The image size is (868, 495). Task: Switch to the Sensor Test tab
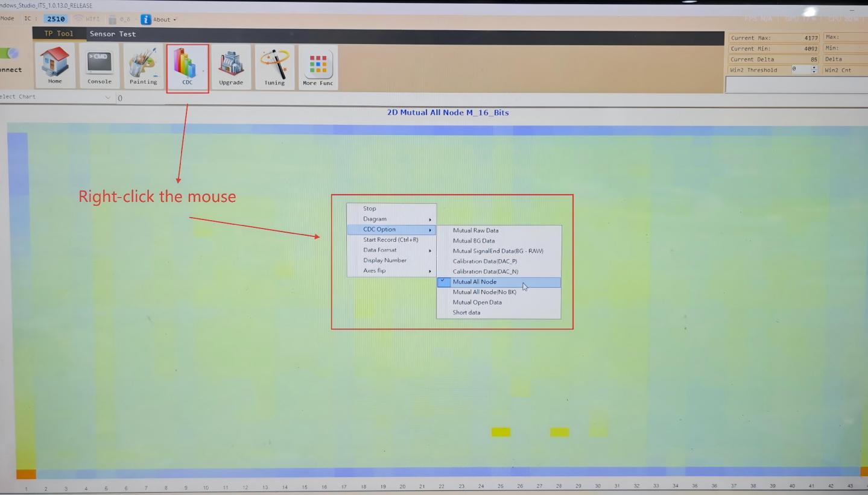(113, 34)
